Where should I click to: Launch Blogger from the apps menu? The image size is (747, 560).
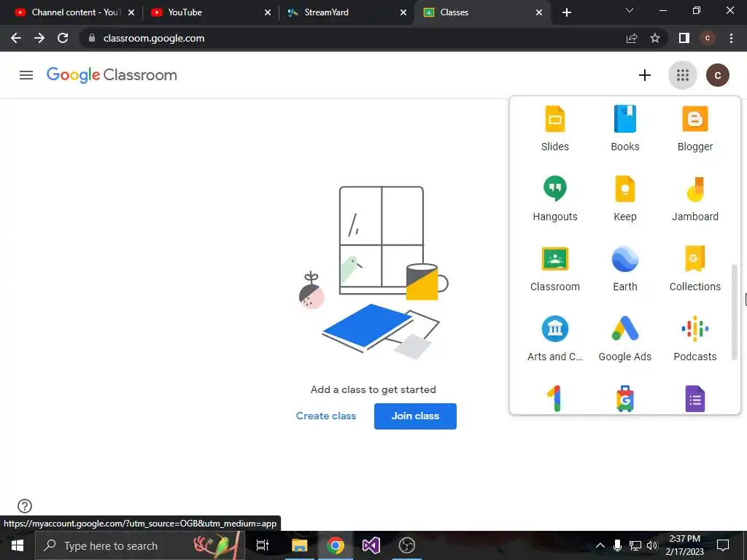coord(695,128)
